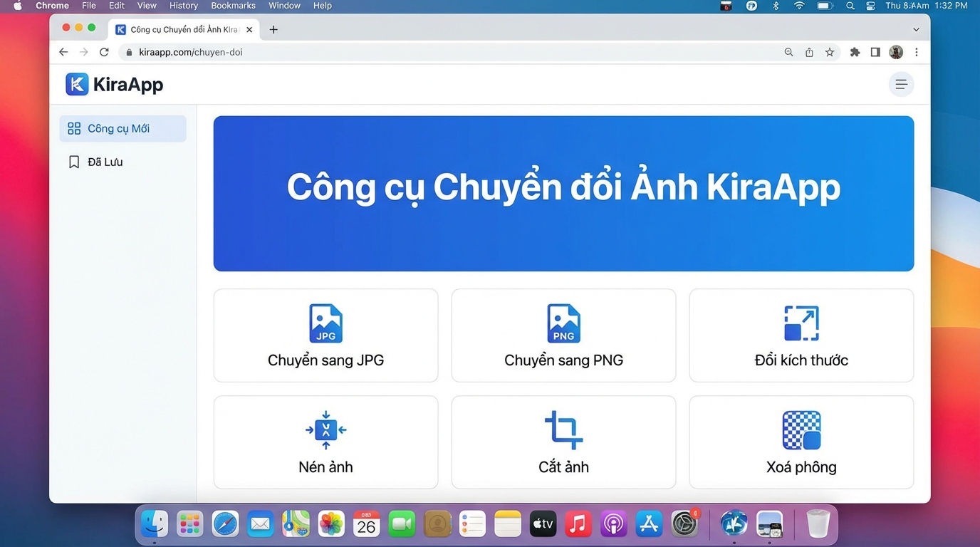Click the "Đổi kích thước" resize icon
This screenshot has width=980, height=547.
(801, 323)
